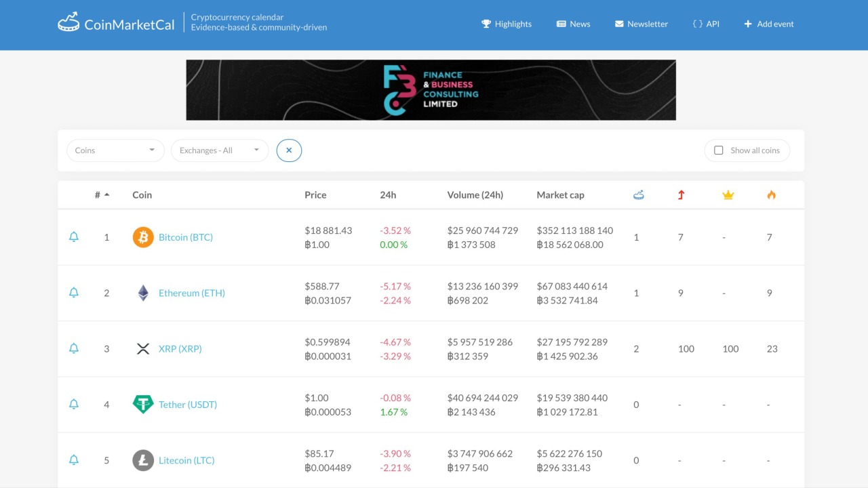
Task: Expand the Exchanges - All dropdown
Action: tap(220, 150)
